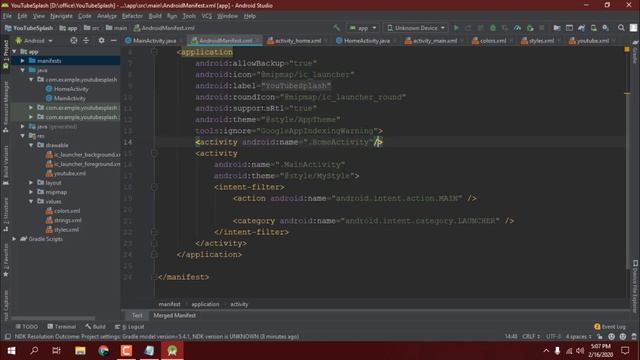Open Windows taskbar search
Viewport: 640px width, 360px height.
(x=34, y=351)
